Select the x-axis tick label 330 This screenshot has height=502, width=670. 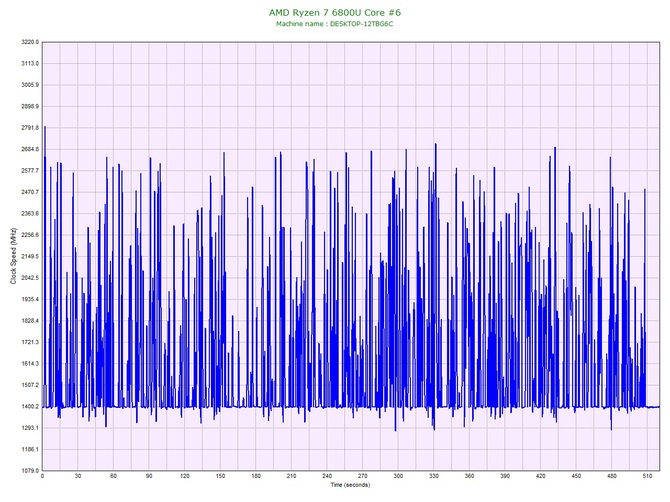click(434, 476)
